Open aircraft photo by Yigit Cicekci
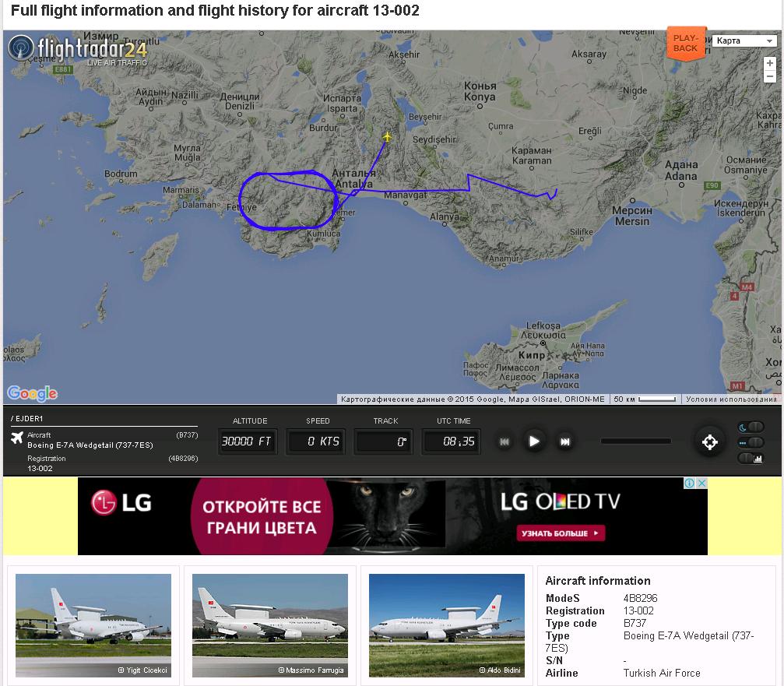784x686 pixels. tap(93, 625)
